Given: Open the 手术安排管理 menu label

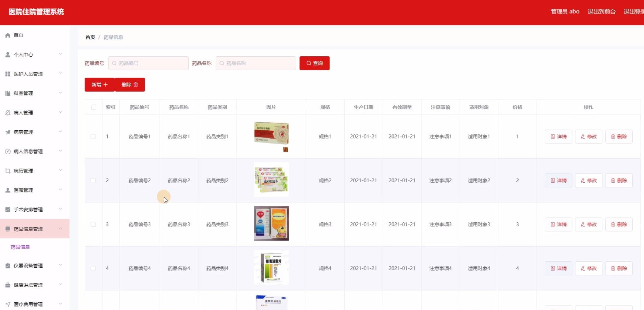Looking at the screenshot, I should click(x=28, y=209).
